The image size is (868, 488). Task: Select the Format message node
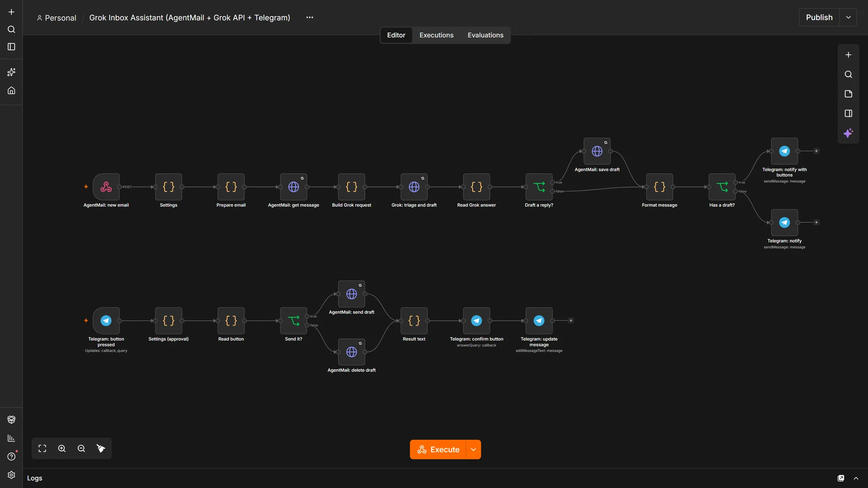660,187
